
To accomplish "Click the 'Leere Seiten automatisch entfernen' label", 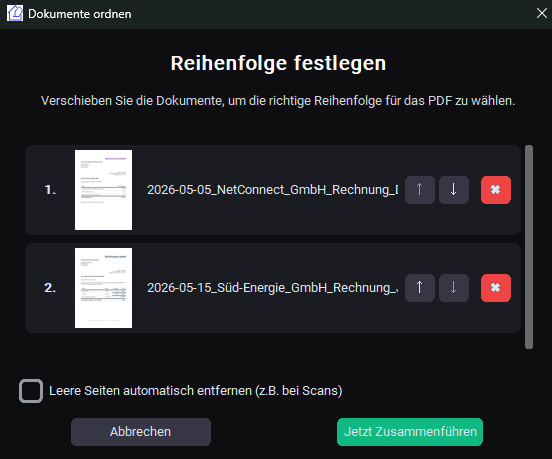I will point(196,391).
